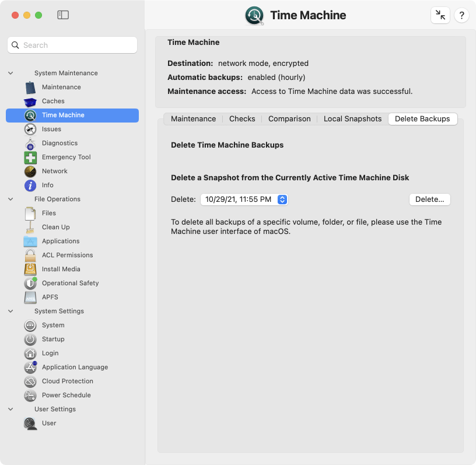The height and width of the screenshot is (465, 476).
Task: Click the "Delete Time Machine Backups" heading
Action: pyautogui.click(x=227, y=145)
